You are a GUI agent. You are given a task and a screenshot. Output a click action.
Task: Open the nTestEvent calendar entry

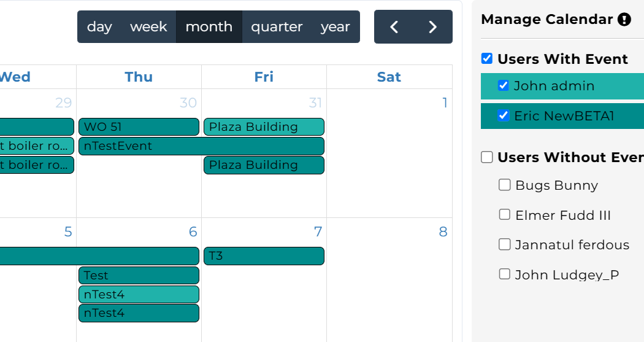pyautogui.click(x=201, y=146)
